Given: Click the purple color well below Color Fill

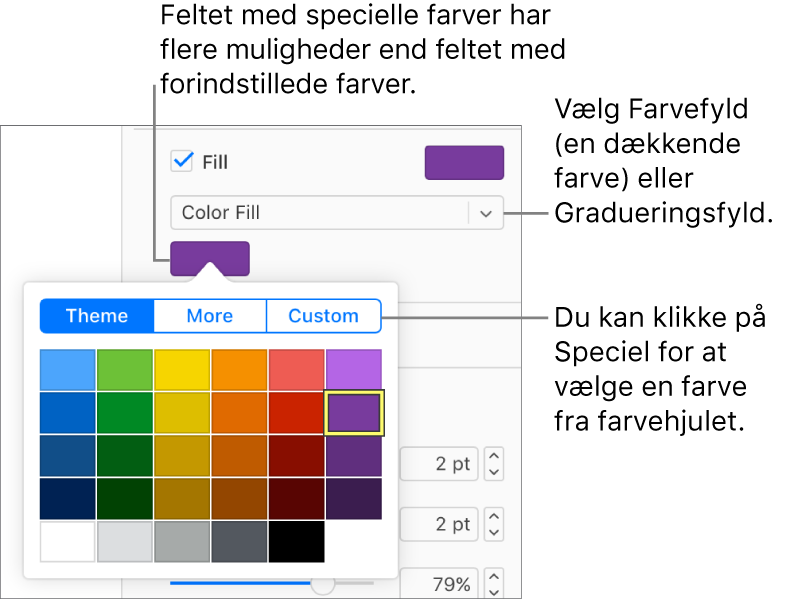Looking at the screenshot, I should [x=210, y=258].
